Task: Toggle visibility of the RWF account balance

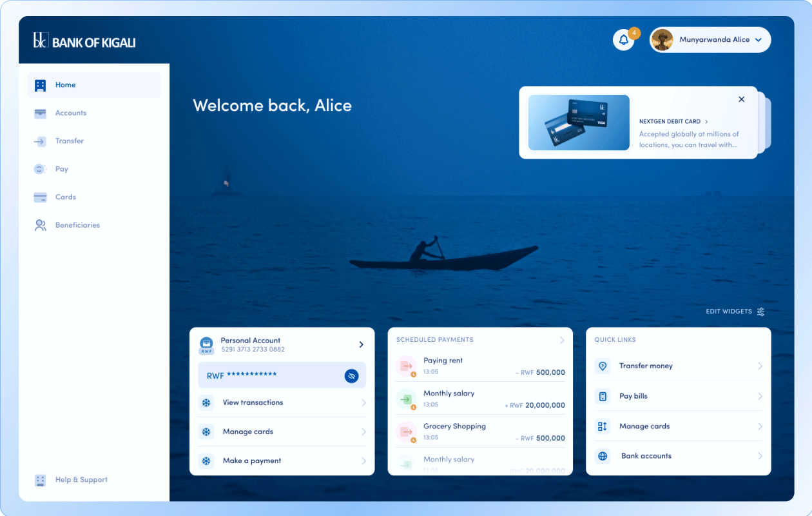Action: 351,375
